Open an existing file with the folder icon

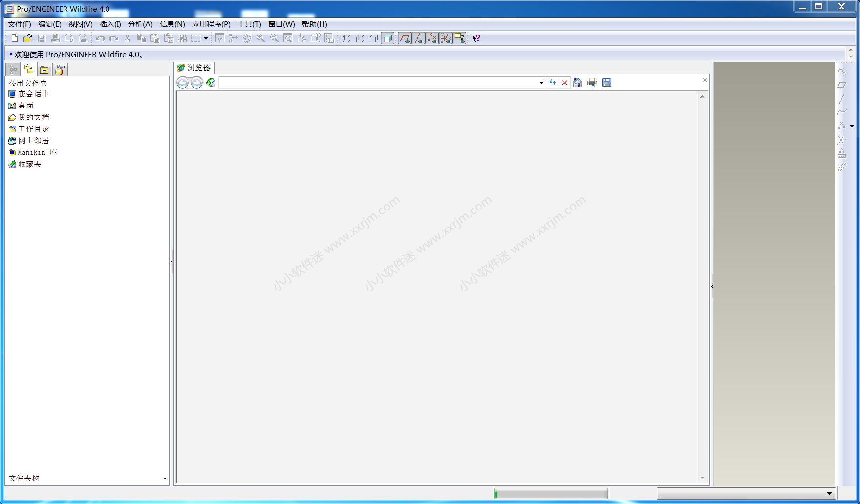pyautogui.click(x=28, y=38)
